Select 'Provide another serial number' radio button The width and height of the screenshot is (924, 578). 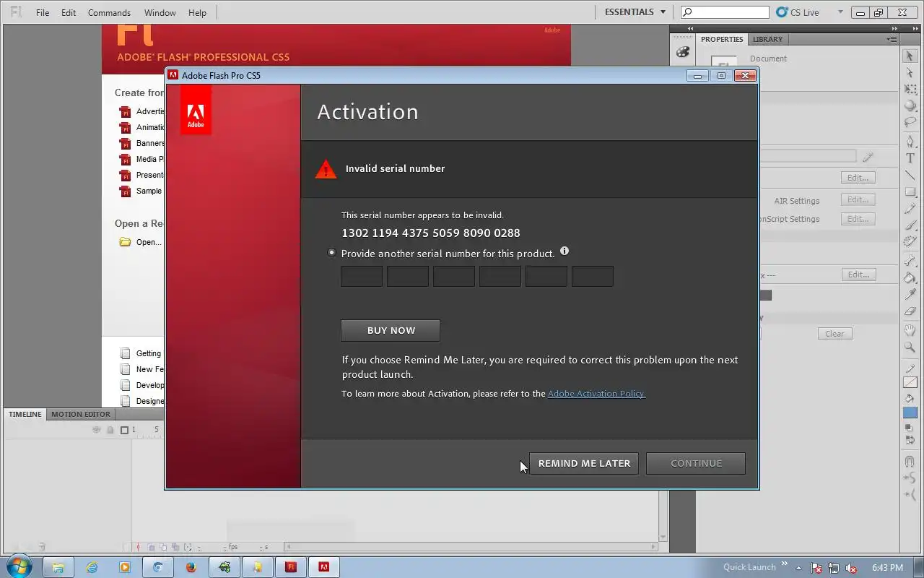coord(332,253)
